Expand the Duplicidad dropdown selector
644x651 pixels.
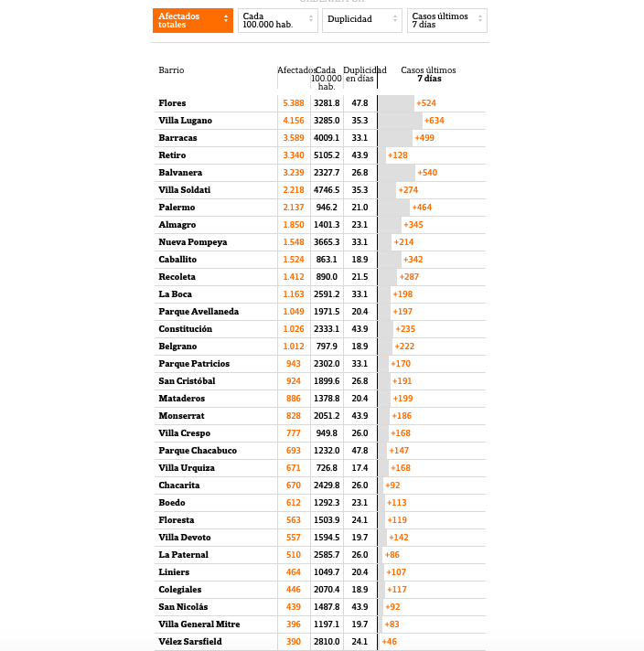tap(361, 19)
